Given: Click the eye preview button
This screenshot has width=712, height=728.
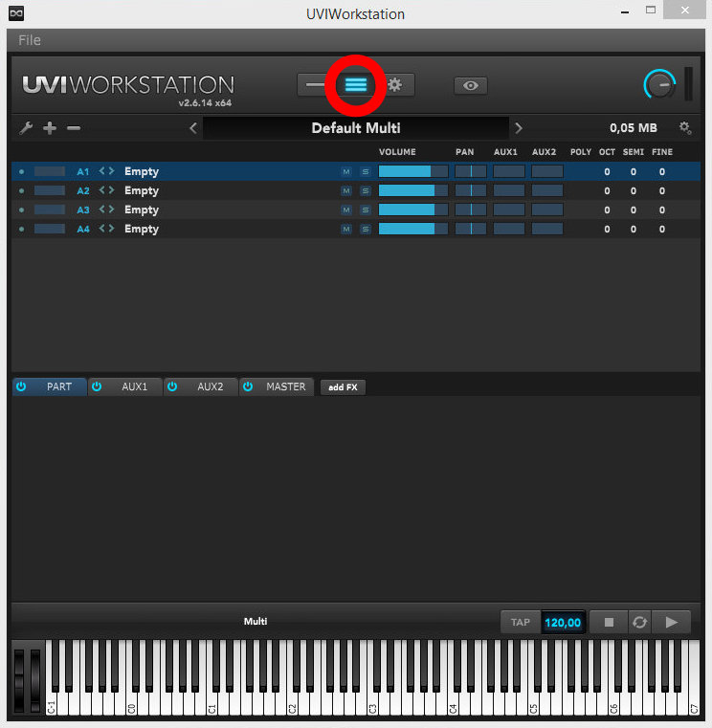Looking at the screenshot, I should pyautogui.click(x=471, y=85).
